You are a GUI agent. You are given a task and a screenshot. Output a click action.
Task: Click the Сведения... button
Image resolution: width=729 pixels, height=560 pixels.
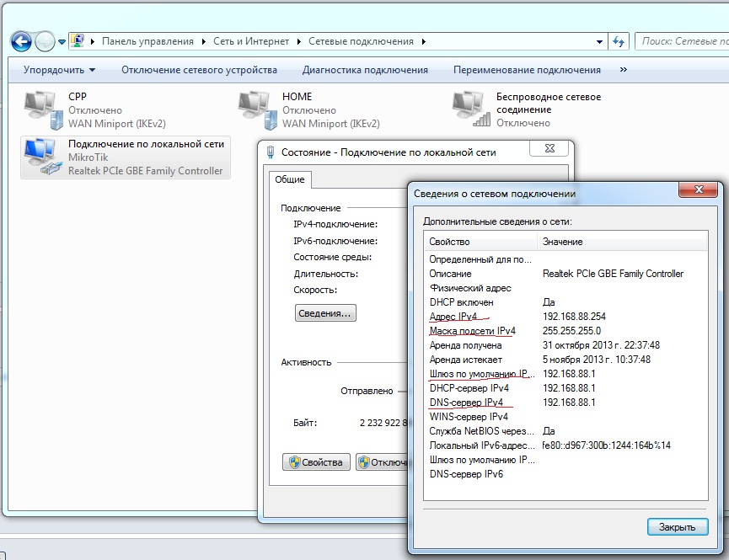pos(325,313)
